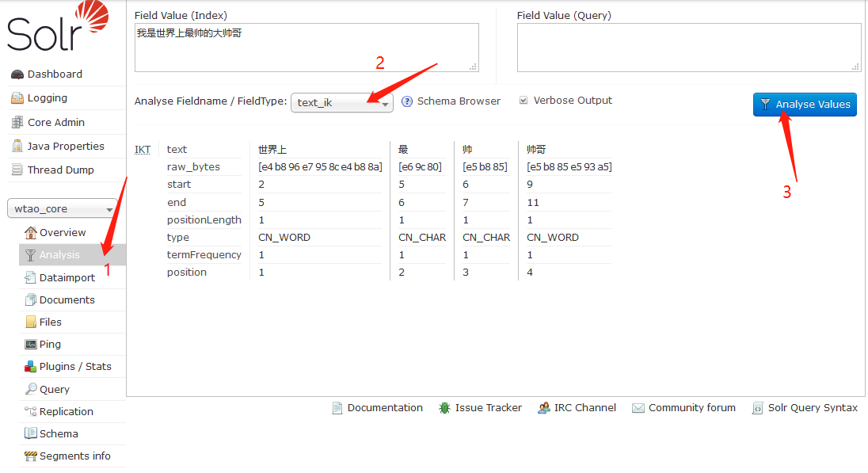Open the Dashboard menu item

(55, 74)
